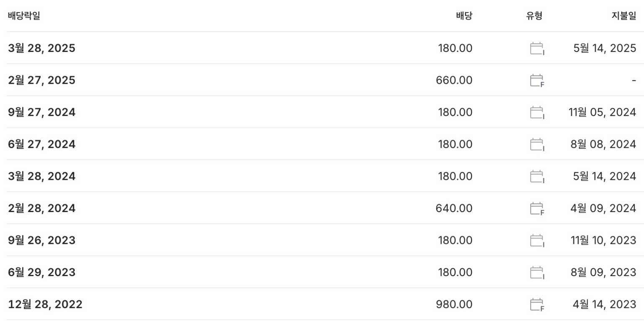Click the type icon for 3월 28, 2025 row
The height and width of the screenshot is (321, 644).
(x=537, y=49)
